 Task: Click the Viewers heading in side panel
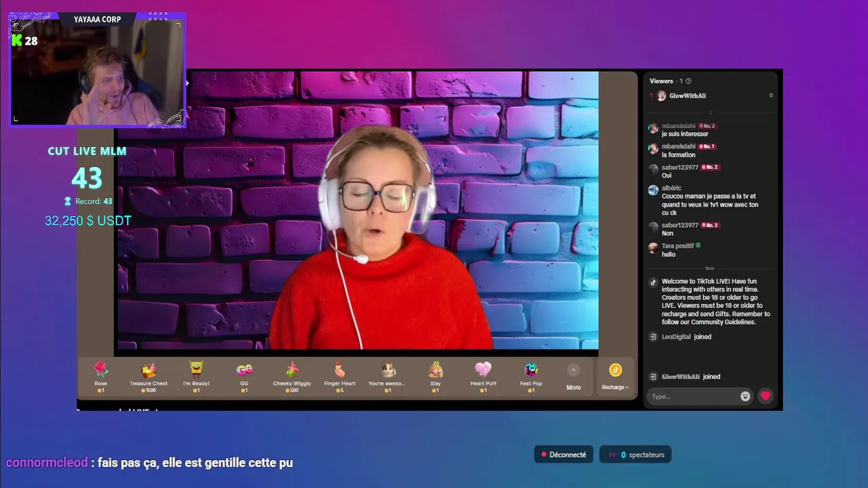coord(661,81)
